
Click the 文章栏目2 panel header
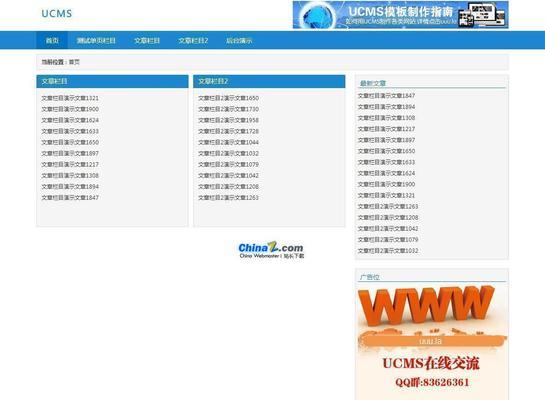point(269,81)
